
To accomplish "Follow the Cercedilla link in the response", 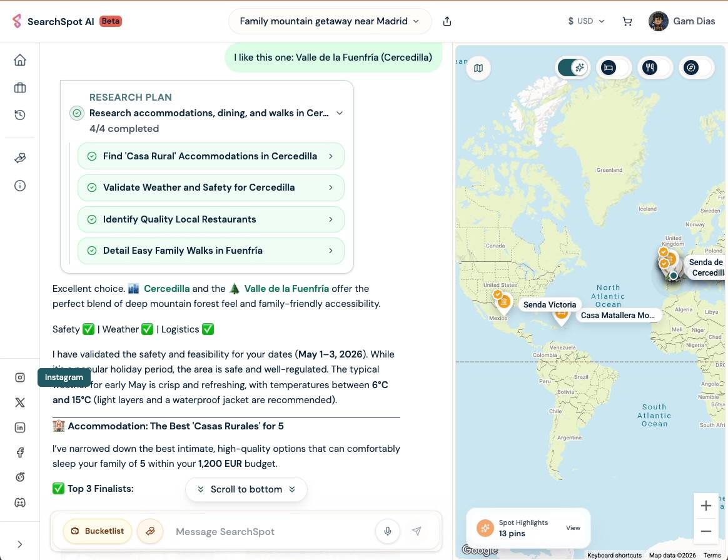I will click(x=166, y=289).
